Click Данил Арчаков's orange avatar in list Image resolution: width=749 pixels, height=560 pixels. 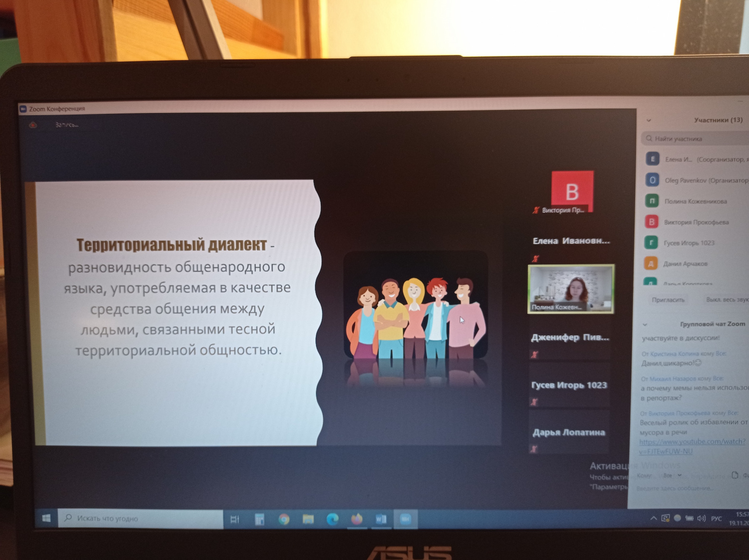coord(651,263)
